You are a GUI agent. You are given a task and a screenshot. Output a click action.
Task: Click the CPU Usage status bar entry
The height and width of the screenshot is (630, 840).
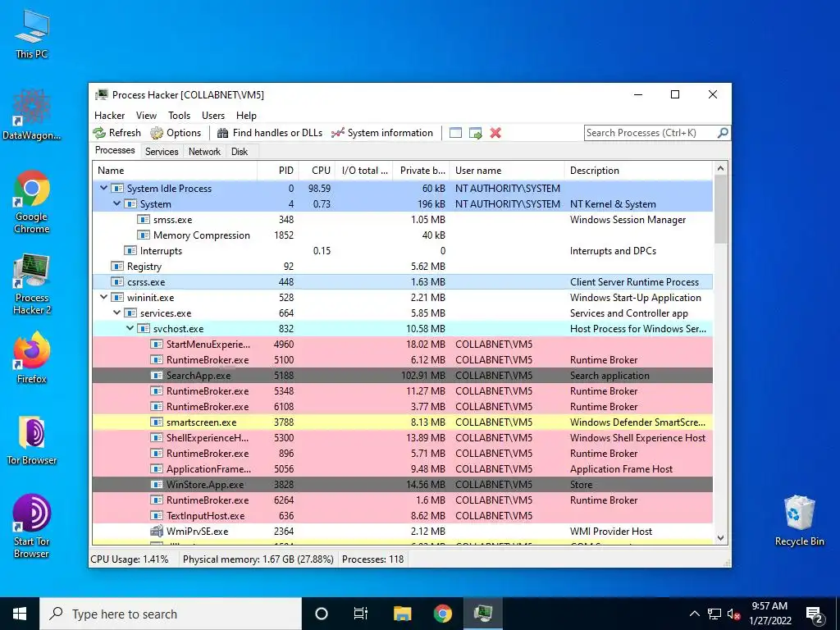tap(129, 559)
